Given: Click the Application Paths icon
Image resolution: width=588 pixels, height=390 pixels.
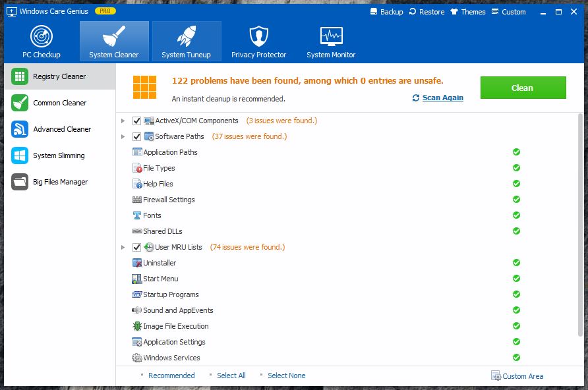Looking at the screenshot, I should coord(137,152).
